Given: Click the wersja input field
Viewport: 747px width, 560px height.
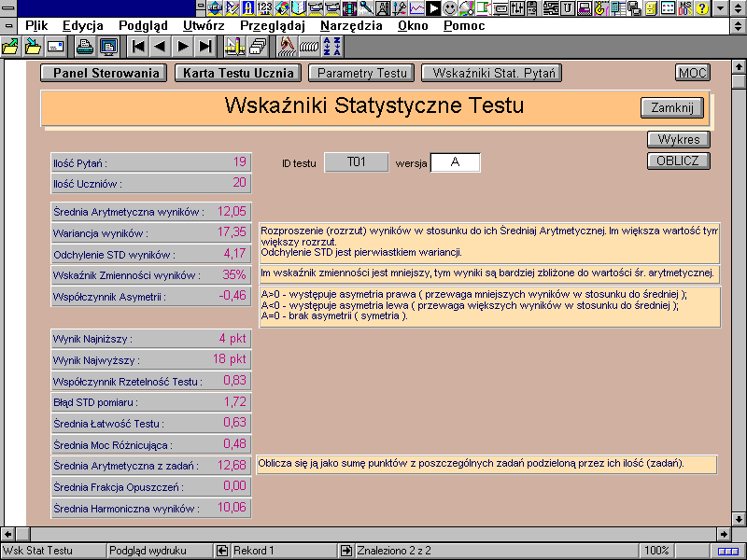Looking at the screenshot, I should pos(455,162).
